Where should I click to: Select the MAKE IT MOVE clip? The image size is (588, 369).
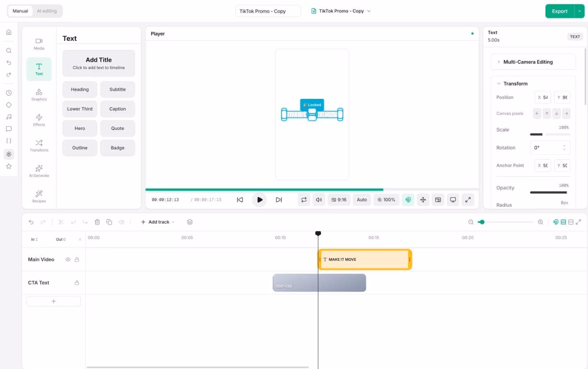(x=365, y=259)
